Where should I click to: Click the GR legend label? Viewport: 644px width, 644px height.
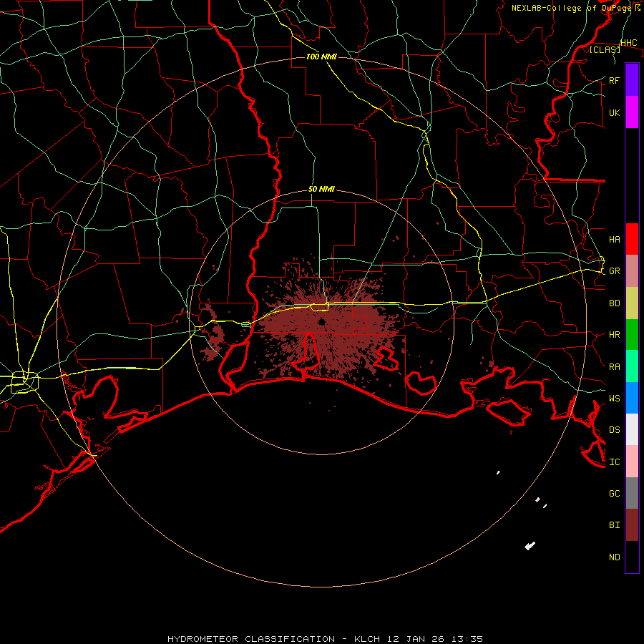tap(614, 271)
